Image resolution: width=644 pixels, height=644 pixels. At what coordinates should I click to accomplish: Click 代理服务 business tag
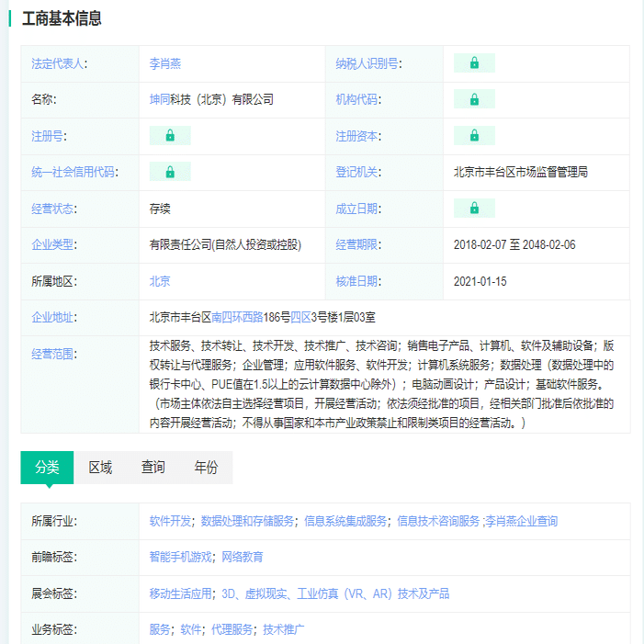232,629
